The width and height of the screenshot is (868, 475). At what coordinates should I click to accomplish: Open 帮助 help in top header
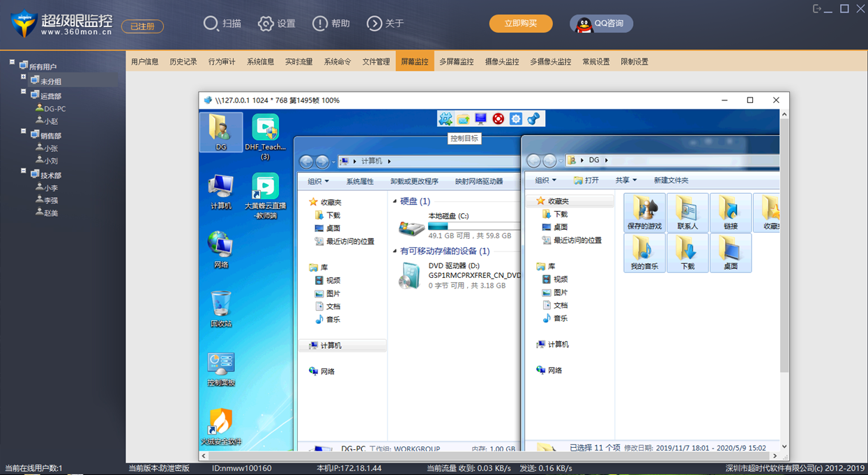coord(331,24)
